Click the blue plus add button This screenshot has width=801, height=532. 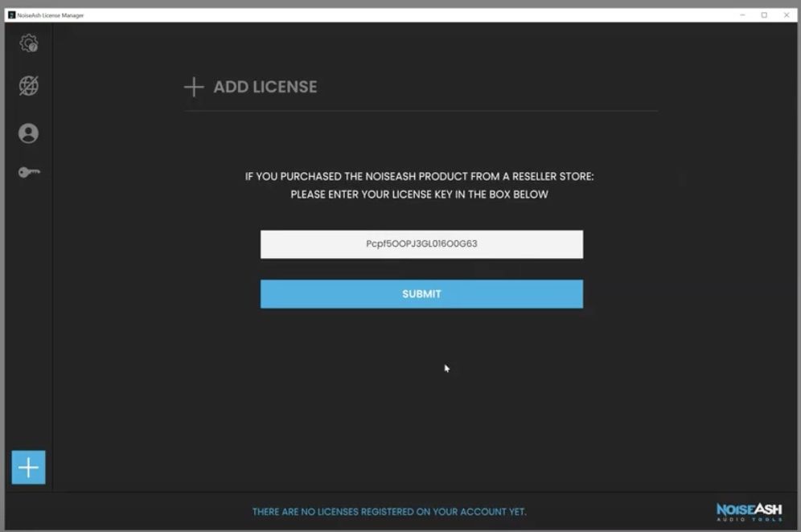tap(29, 467)
